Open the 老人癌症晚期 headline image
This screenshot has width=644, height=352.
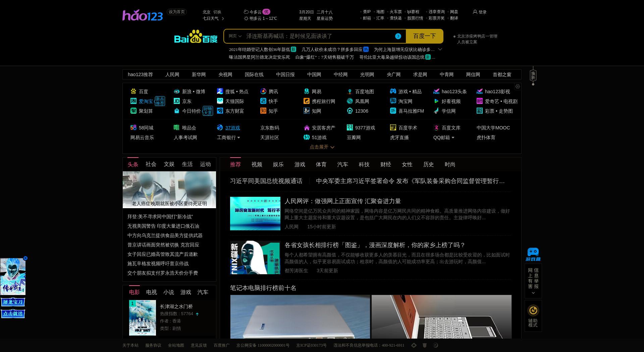click(169, 190)
